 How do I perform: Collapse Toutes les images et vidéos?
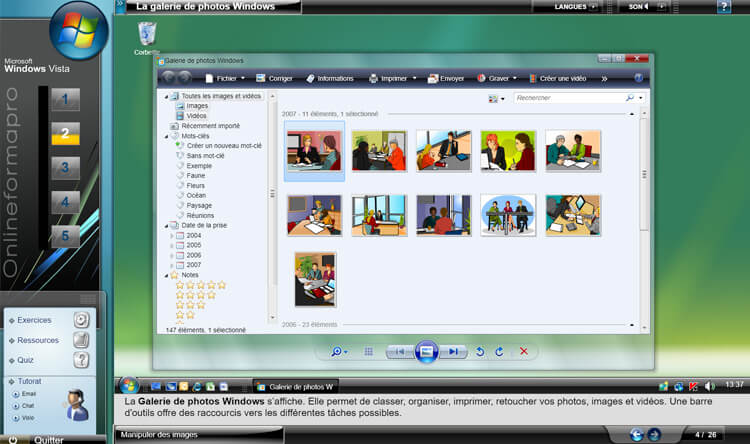tap(166, 97)
